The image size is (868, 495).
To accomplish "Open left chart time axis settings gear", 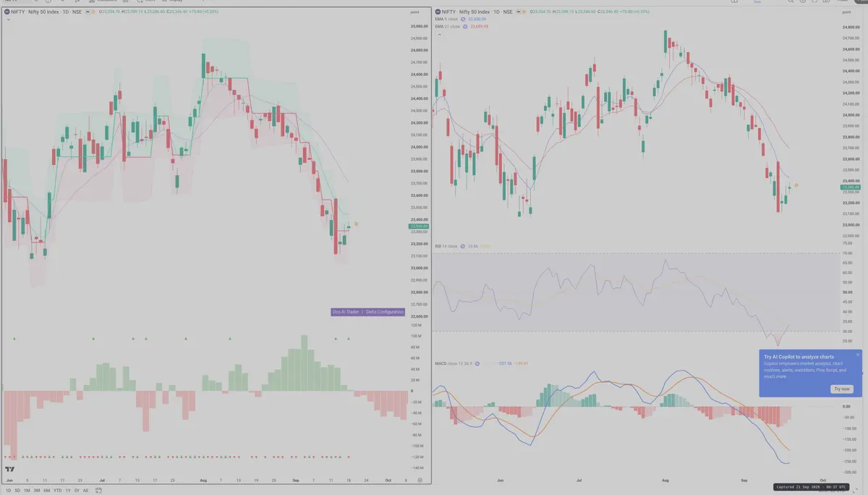I will point(420,481).
